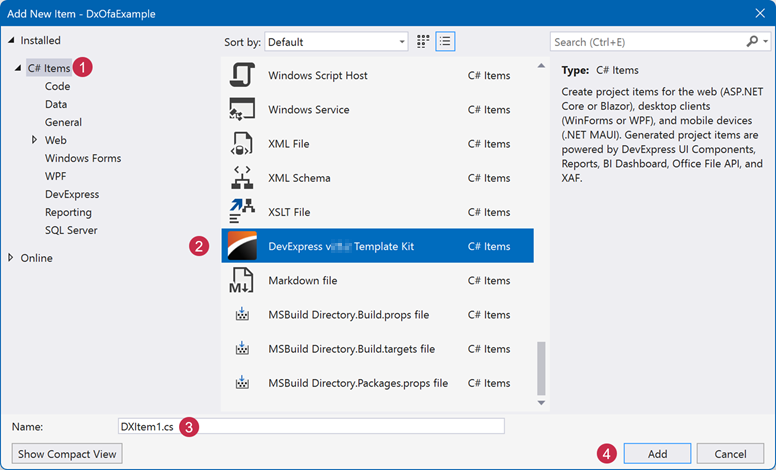Select MSBuild Directory.Packages.props file text
Viewport: 776px width, 470px height.
pos(358,383)
